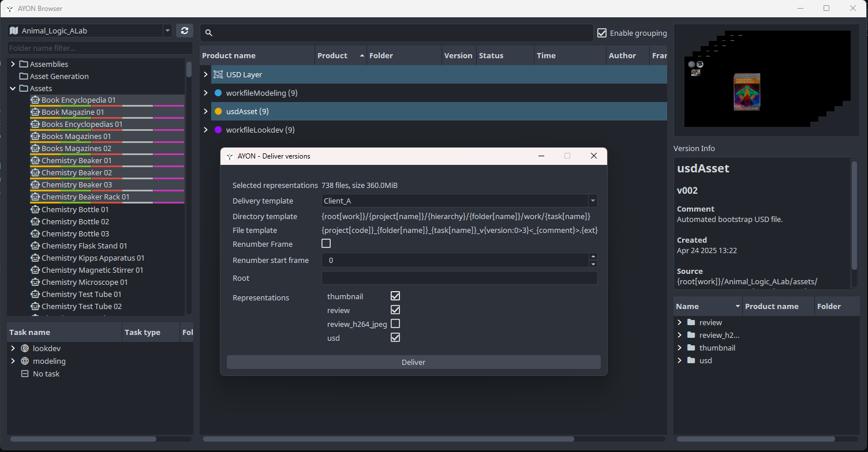
Task: Expand the workfileModeling (9) group
Action: click(205, 93)
